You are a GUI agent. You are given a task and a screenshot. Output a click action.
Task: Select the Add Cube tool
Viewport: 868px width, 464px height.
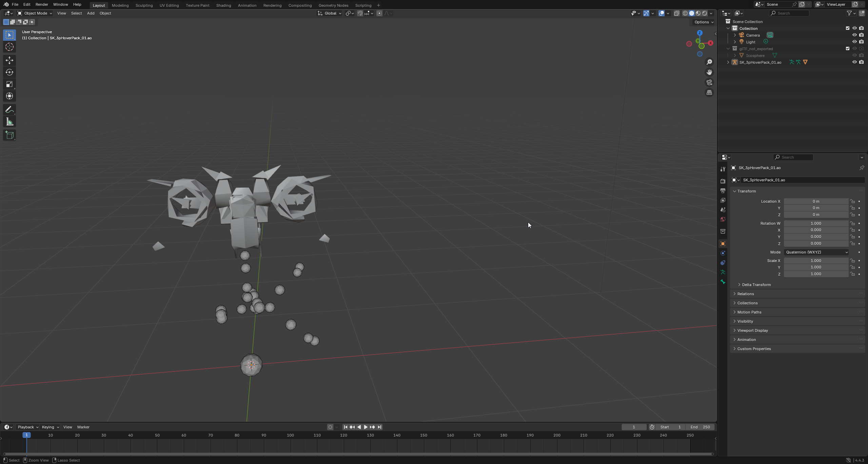point(9,135)
